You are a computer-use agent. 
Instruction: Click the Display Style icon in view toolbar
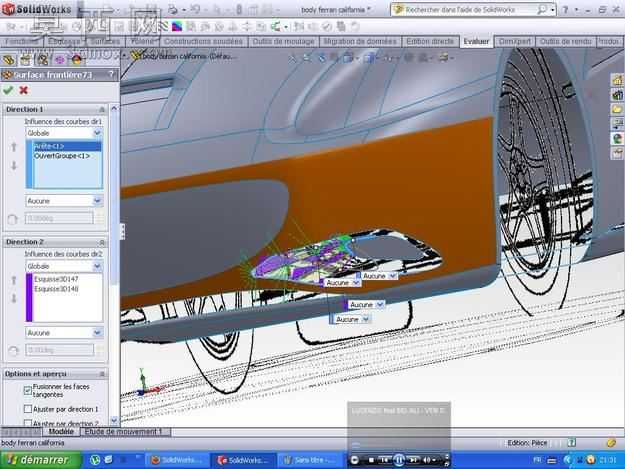pos(369,58)
